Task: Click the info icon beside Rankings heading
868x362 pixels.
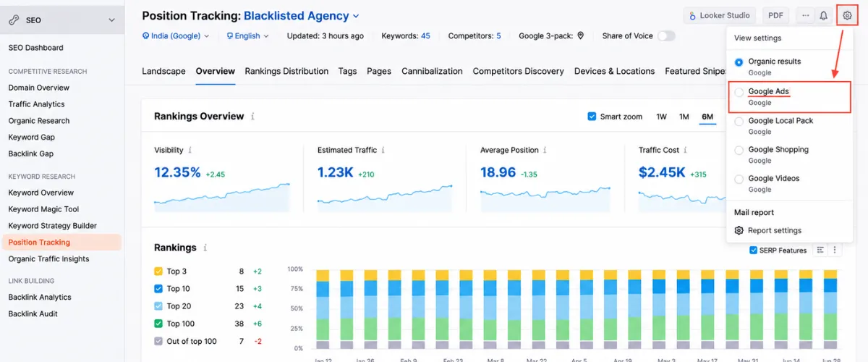Action: coord(205,248)
